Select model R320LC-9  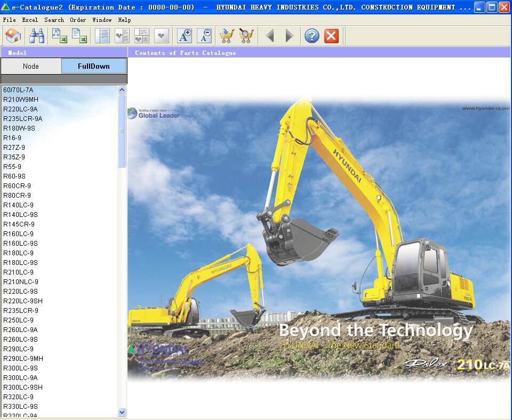(x=18, y=397)
